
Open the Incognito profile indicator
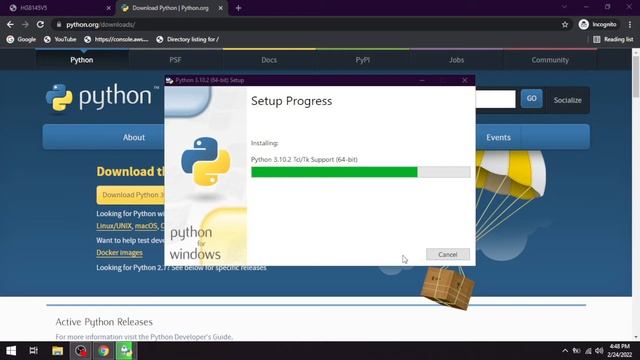point(598,24)
